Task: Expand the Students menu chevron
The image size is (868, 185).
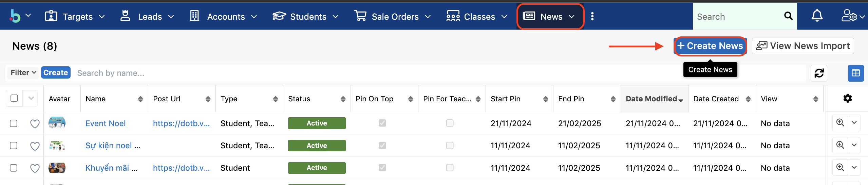Action: (x=336, y=17)
